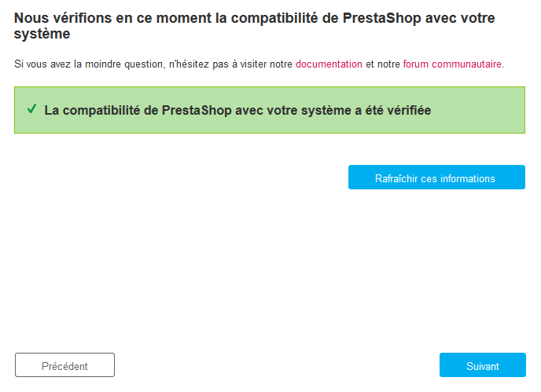
Task: Click "et notre" between the two links
Action: coord(382,64)
